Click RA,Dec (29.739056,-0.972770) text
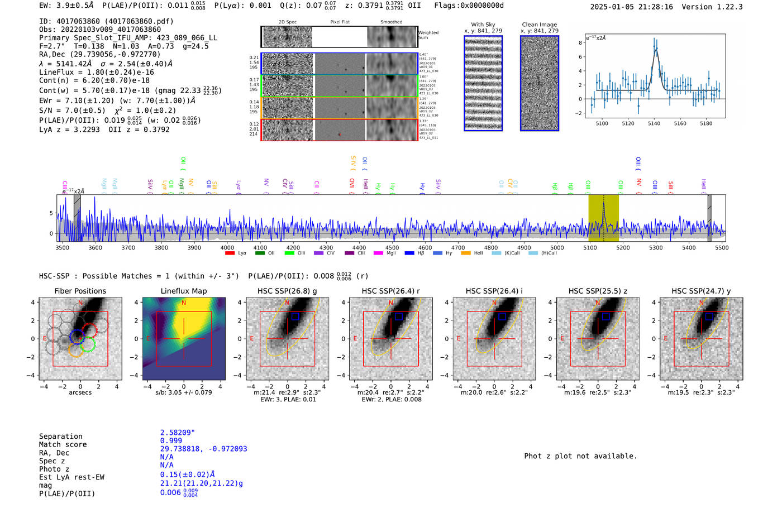The image size is (782, 532). click(x=99, y=54)
